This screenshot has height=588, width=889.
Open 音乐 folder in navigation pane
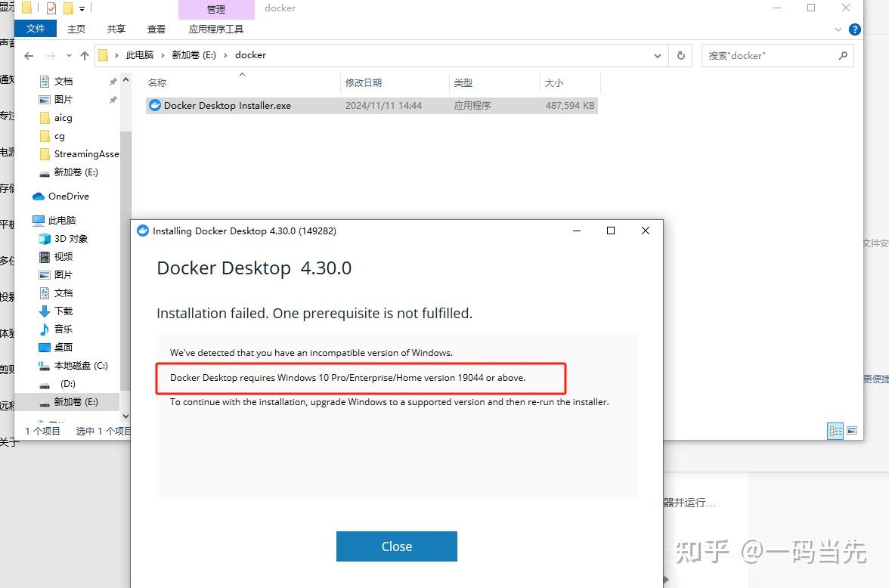63,330
